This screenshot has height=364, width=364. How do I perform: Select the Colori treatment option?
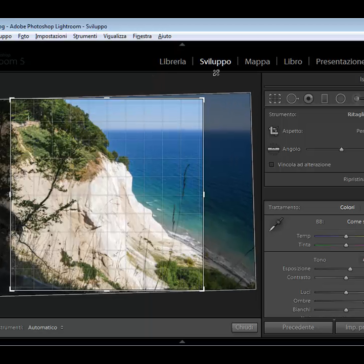click(x=347, y=207)
